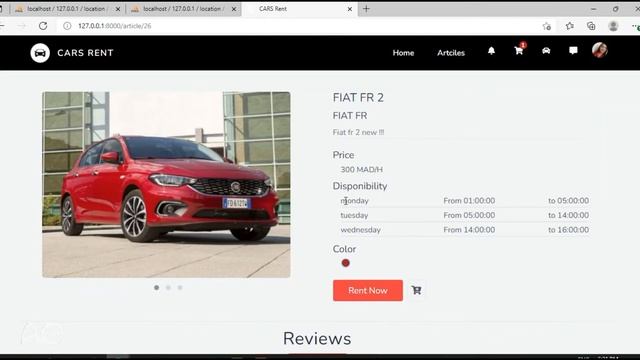This screenshot has height=360, width=640.
Task: Click the Rent Now button
Action: click(368, 291)
